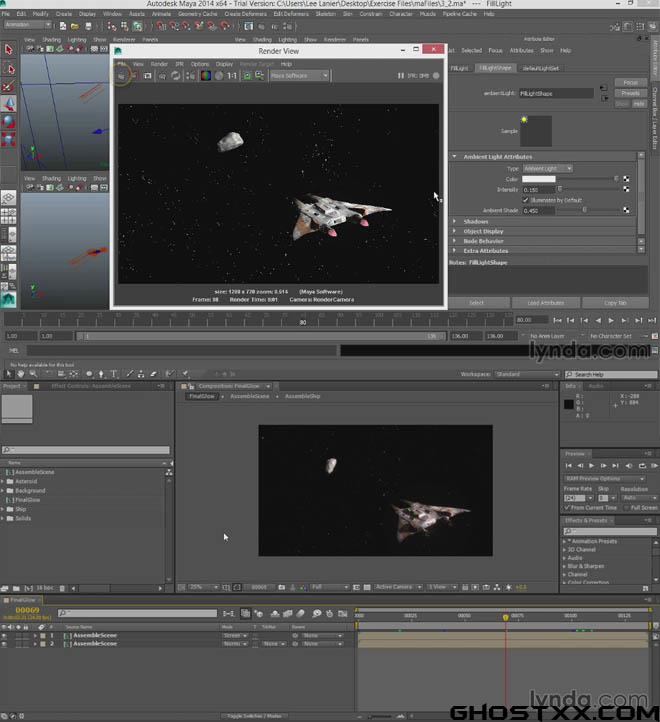This screenshot has height=722, width=660.
Task: Expand the Extra Attributes section
Action: pyautogui.click(x=455, y=250)
